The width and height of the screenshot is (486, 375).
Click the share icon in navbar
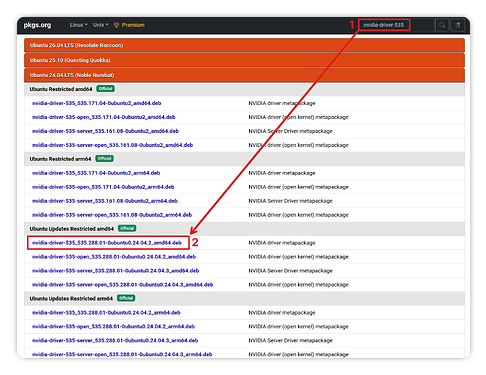point(458,25)
